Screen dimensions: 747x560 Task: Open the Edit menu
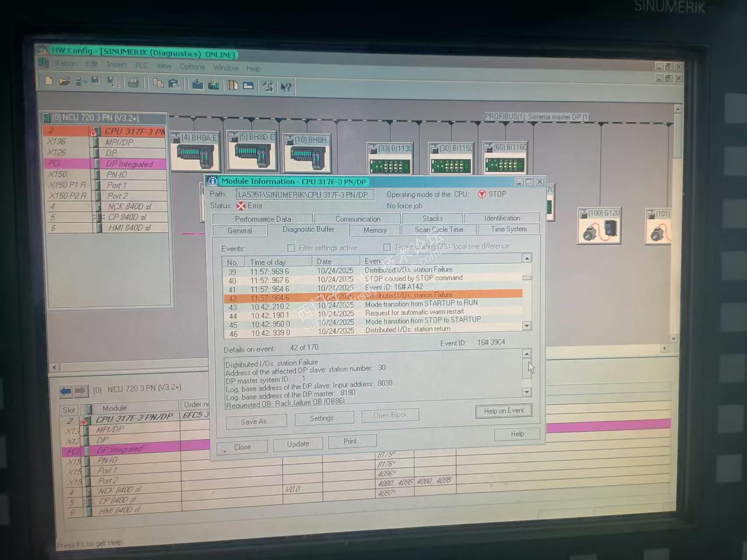coord(92,64)
